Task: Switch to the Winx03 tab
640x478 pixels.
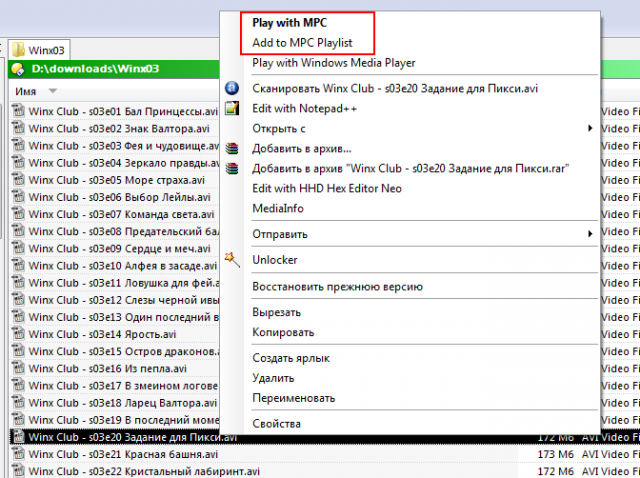Action: click(x=39, y=50)
